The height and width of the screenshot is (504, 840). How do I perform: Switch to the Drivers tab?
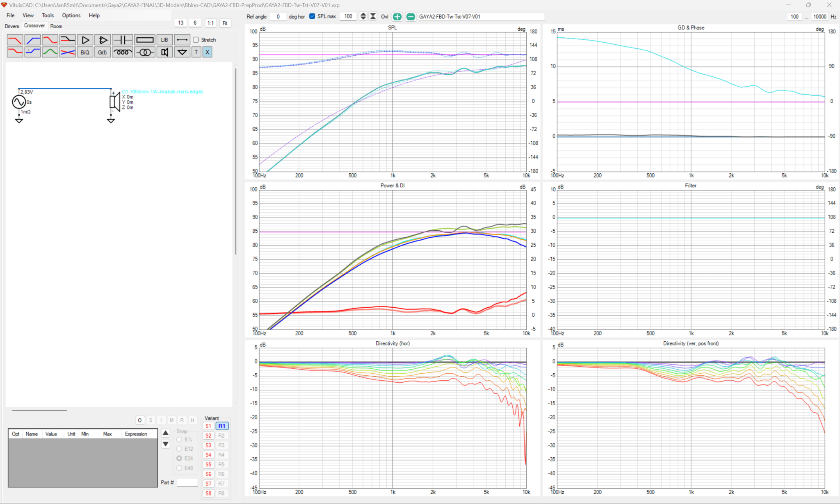12,26
